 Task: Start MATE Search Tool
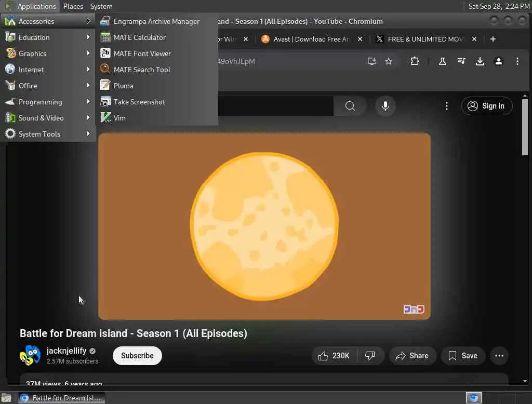[x=156, y=70]
